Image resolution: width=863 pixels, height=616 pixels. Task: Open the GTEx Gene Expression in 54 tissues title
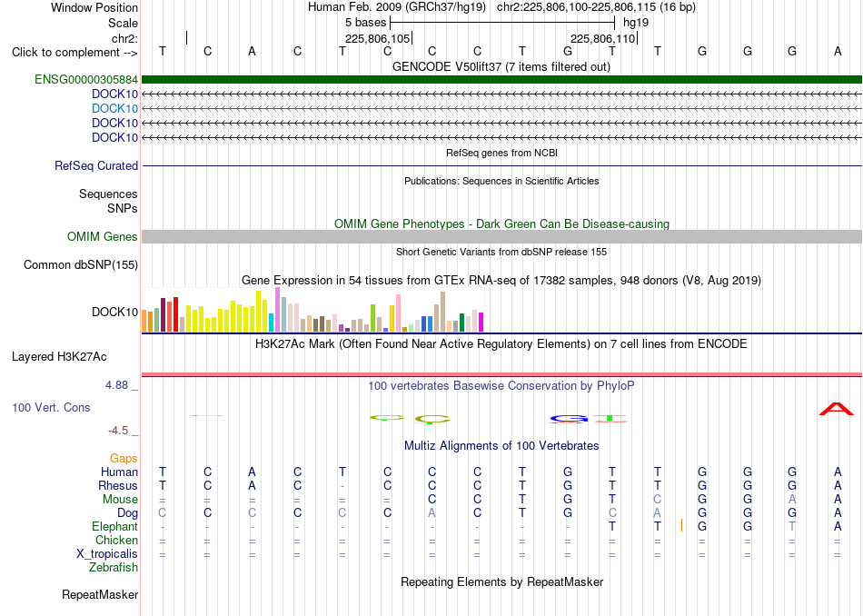pyautogui.click(x=501, y=280)
